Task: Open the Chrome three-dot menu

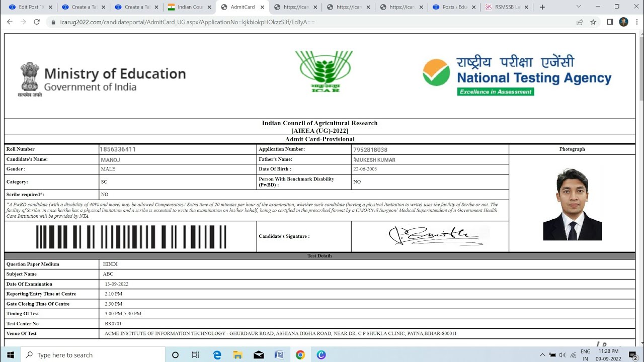Action: [x=636, y=22]
